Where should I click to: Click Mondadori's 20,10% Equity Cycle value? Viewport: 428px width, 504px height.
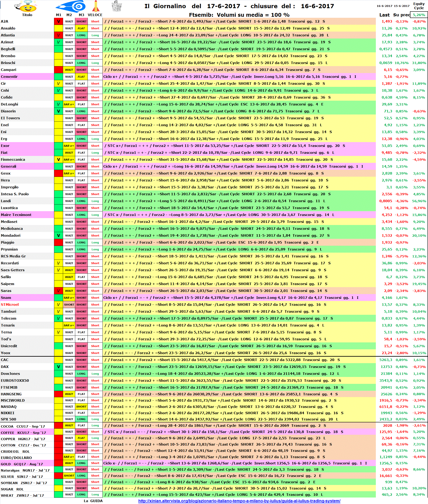pos(419,235)
